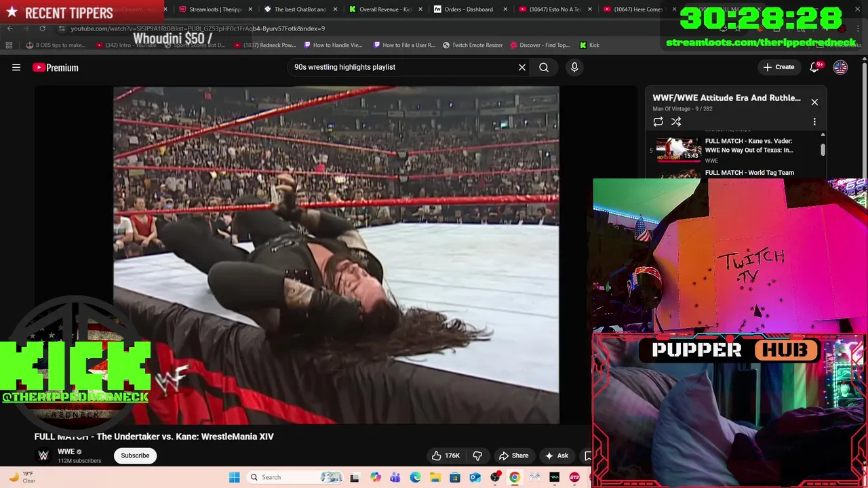Launch Copilot from the taskbar
Image resolution: width=868 pixels, height=488 pixels.
(x=375, y=477)
